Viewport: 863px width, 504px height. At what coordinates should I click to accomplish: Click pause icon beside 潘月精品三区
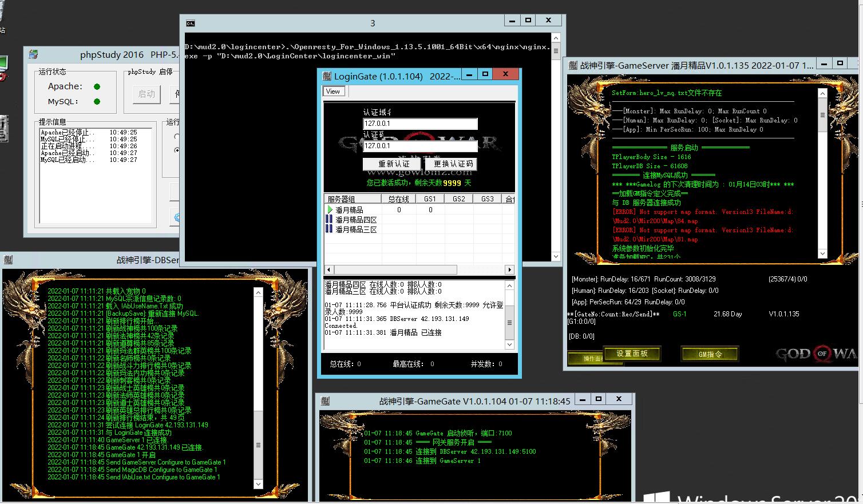point(329,229)
